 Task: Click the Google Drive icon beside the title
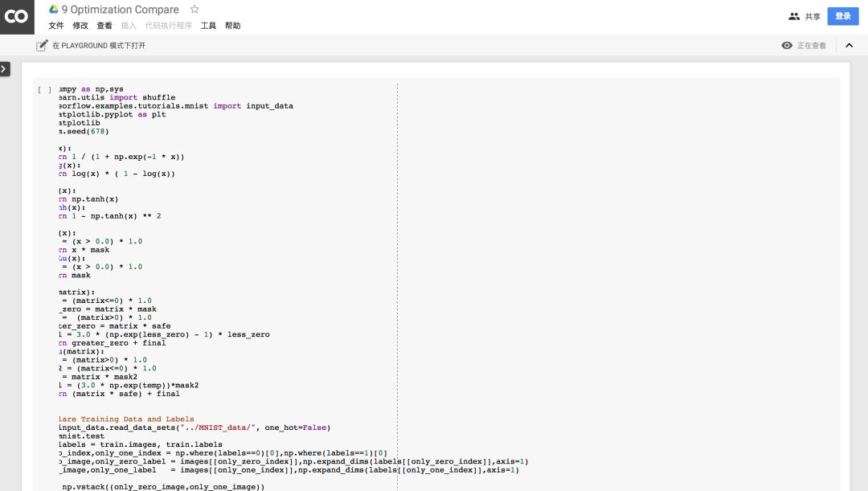pyautogui.click(x=54, y=10)
